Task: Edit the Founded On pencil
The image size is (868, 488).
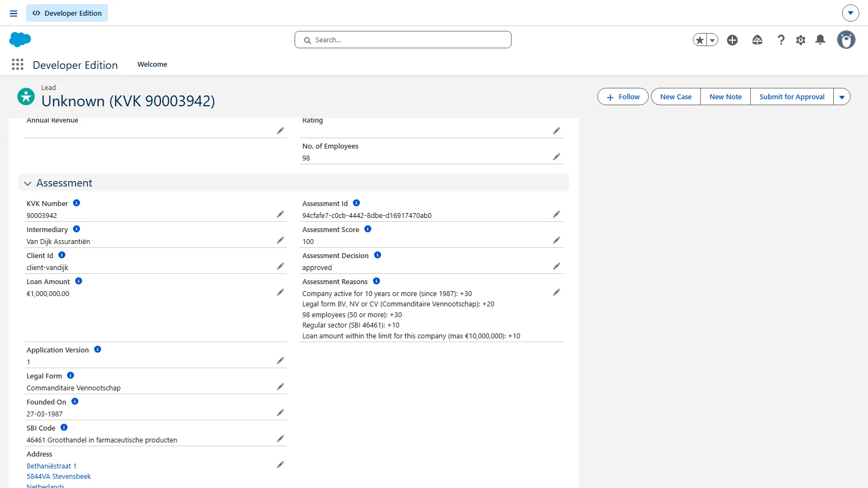Action: [x=280, y=413]
